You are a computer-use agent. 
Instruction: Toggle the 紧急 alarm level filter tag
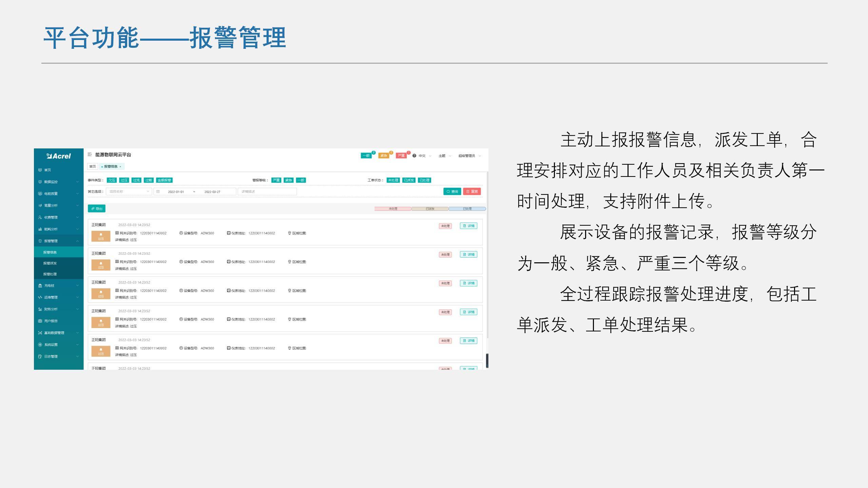(288, 180)
